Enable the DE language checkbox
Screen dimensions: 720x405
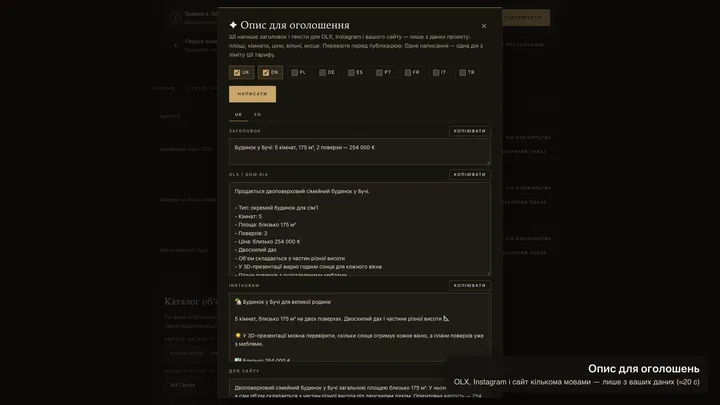coord(322,73)
